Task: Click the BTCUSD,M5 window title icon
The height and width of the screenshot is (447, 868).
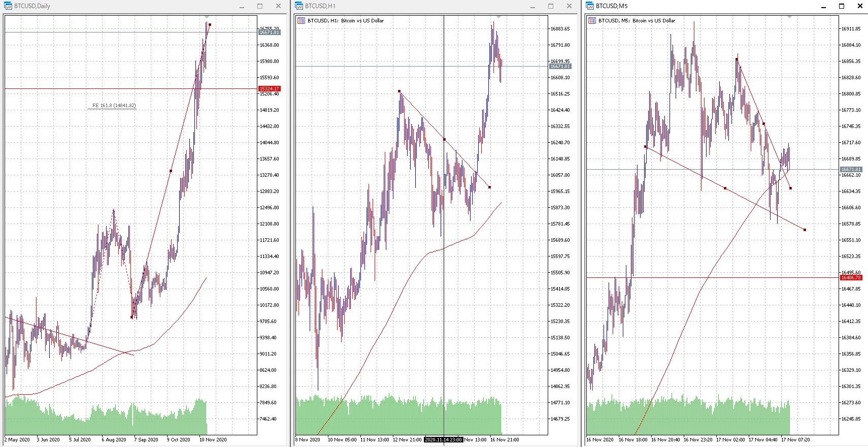Action: click(590, 6)
